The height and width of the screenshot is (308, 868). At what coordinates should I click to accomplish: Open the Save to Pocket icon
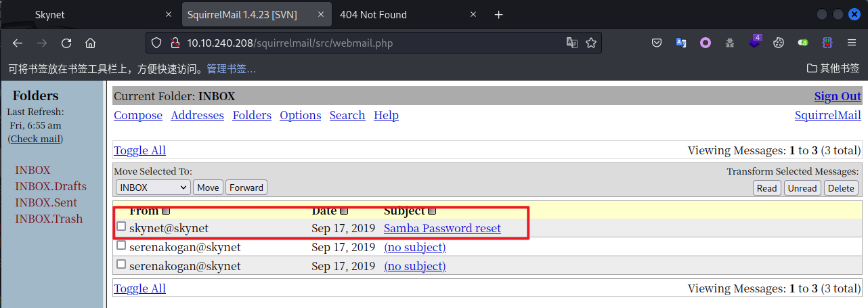click(657, 43)
